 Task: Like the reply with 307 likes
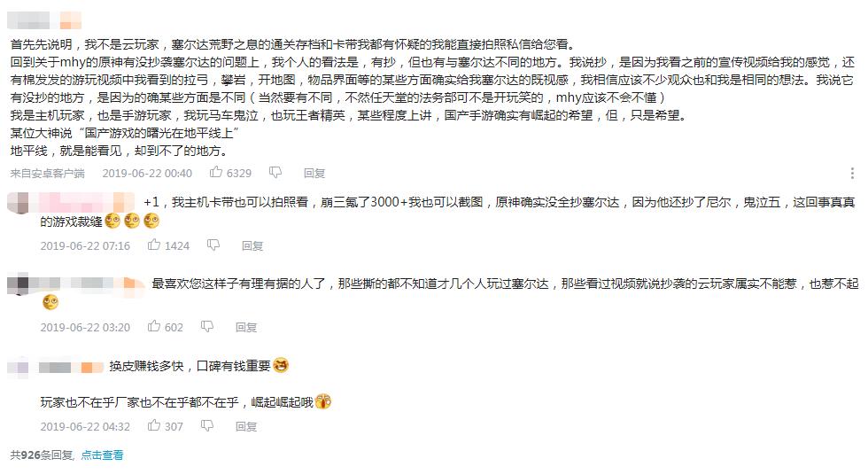coord(154,426)
